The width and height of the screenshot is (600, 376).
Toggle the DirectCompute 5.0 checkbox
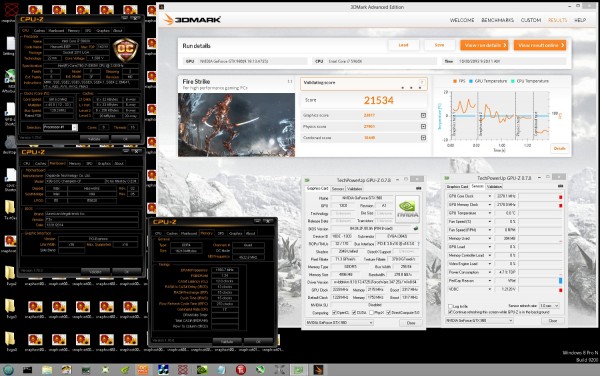(389, 313)
